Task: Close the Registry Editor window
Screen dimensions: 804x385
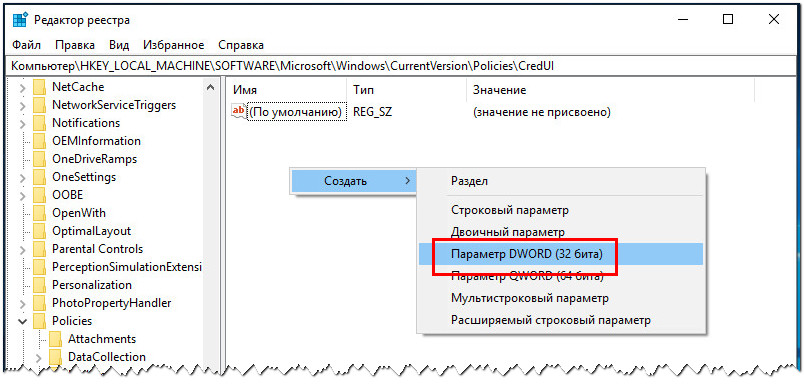Action: [x=774, y=19]
